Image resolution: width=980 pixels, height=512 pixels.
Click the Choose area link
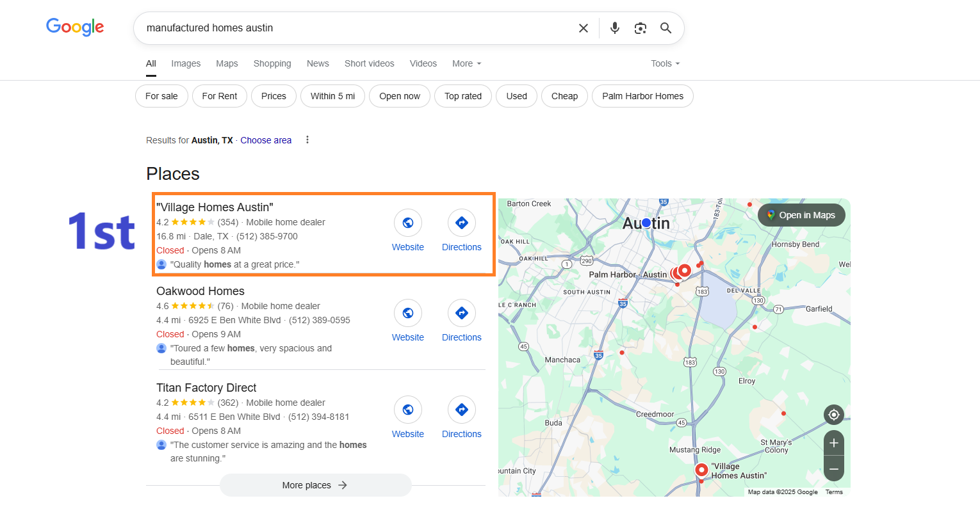click(x=266, y=140)
